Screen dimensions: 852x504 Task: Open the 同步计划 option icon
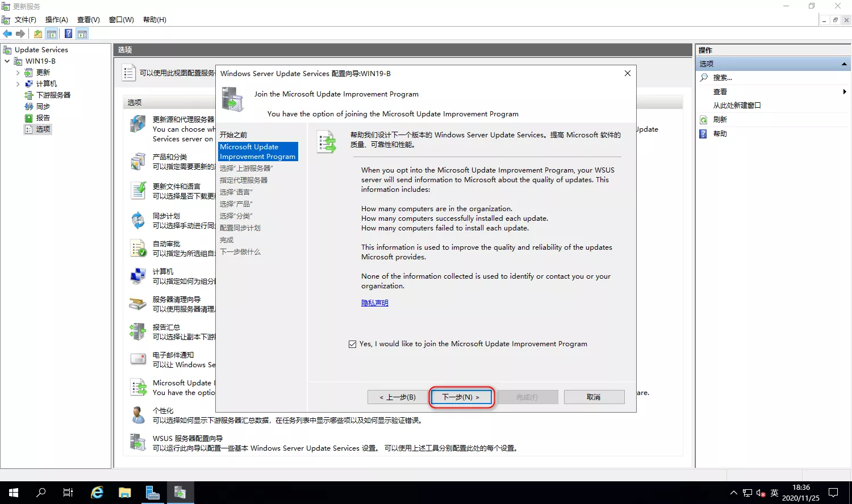138,220
